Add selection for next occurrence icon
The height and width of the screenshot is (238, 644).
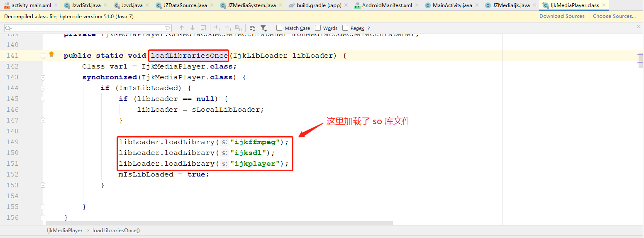[217, 28]
